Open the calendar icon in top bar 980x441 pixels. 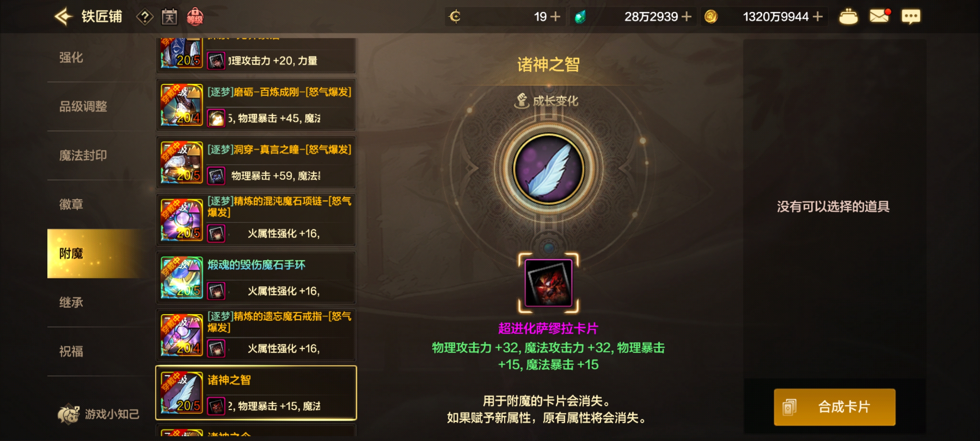169,17
